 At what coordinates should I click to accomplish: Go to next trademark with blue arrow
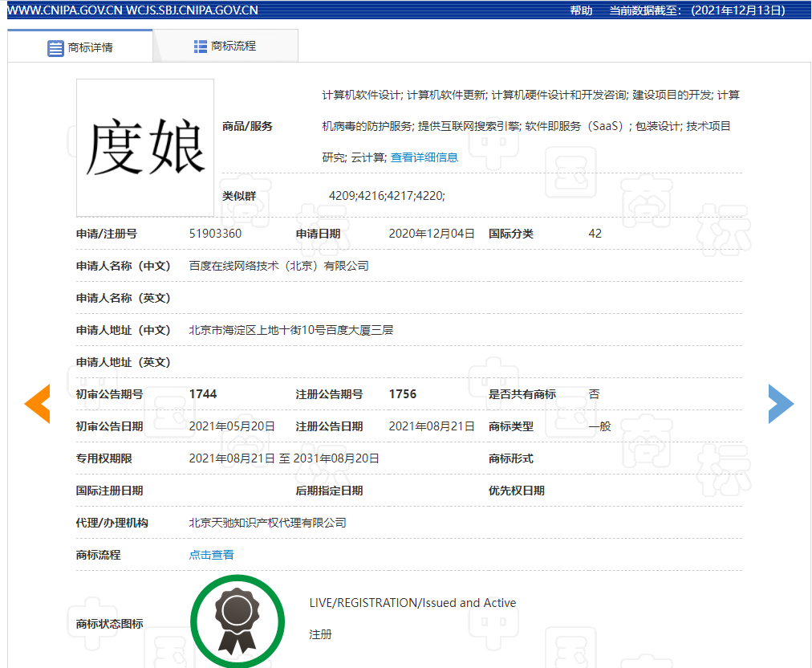pyautogui.click(x=781, y=404)
